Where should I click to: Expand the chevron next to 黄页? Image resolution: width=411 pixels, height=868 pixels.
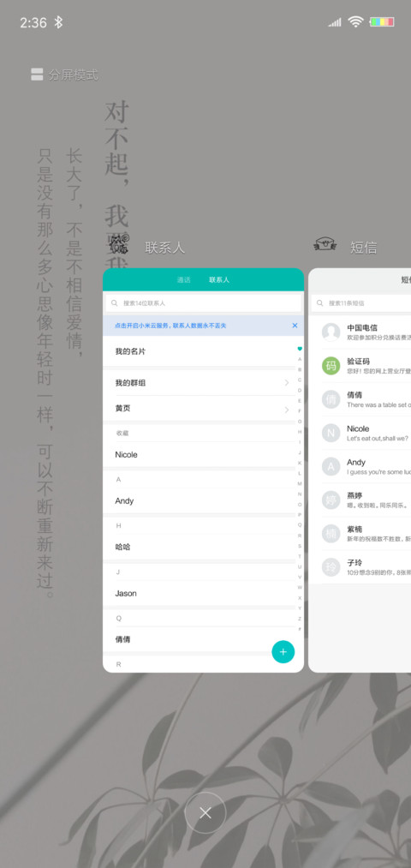pos(287,410)
